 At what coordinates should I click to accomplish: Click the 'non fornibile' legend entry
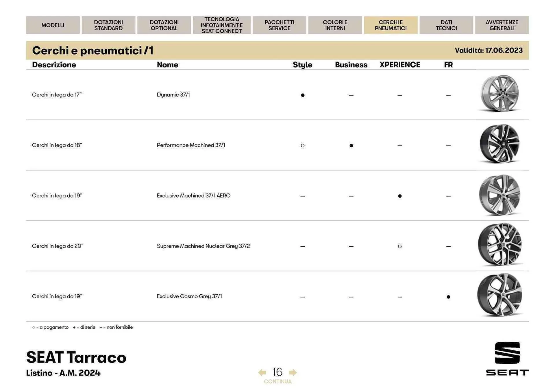(x=116, y=327)
